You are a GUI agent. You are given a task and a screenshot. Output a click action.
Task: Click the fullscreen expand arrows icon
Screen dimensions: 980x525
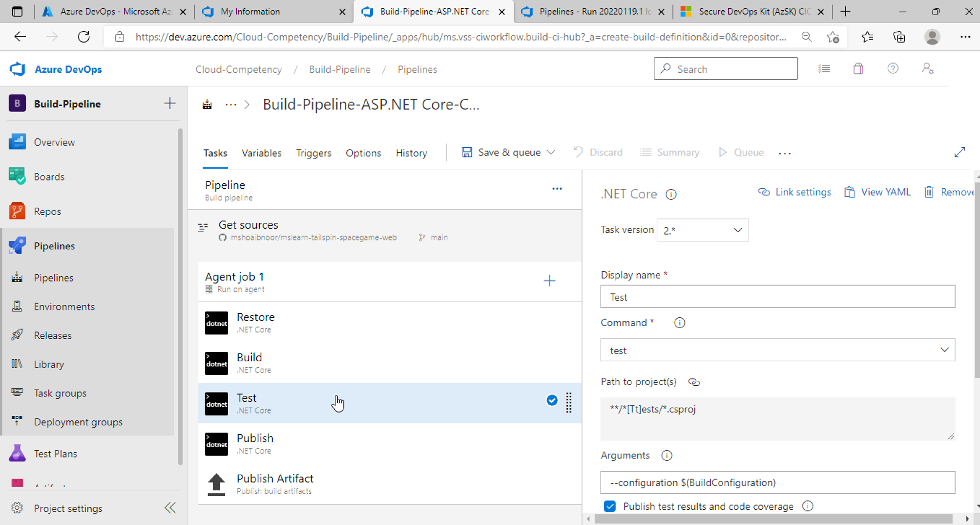pos(960,152)
